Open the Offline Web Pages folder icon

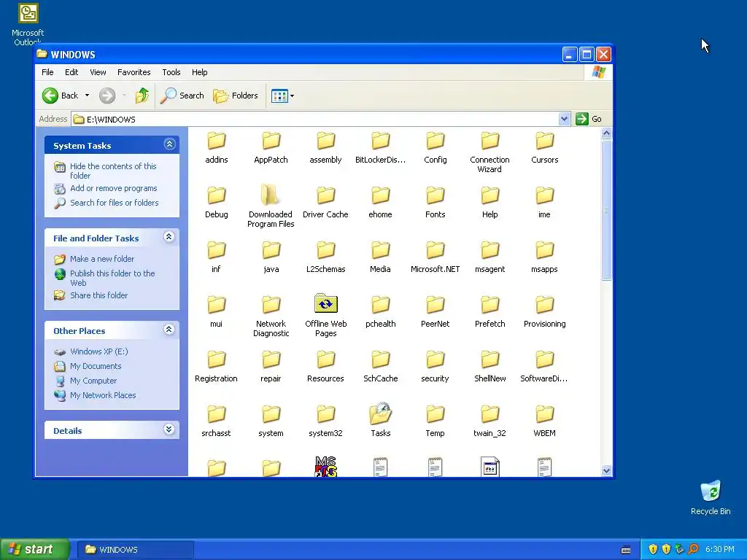326,304
